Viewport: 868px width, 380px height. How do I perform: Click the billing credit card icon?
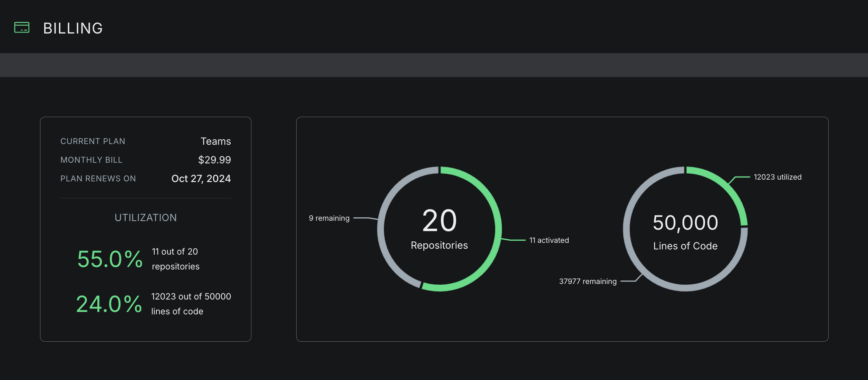tap(22, 28)
